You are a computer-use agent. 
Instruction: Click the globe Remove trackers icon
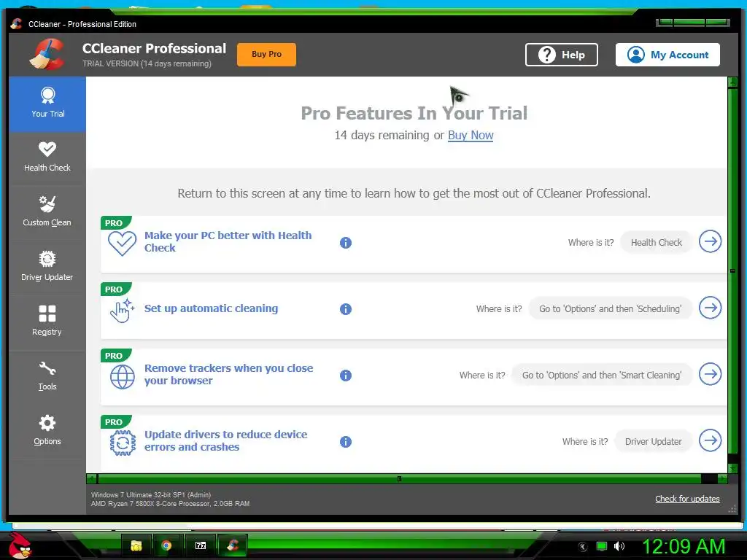click(123, 377)
